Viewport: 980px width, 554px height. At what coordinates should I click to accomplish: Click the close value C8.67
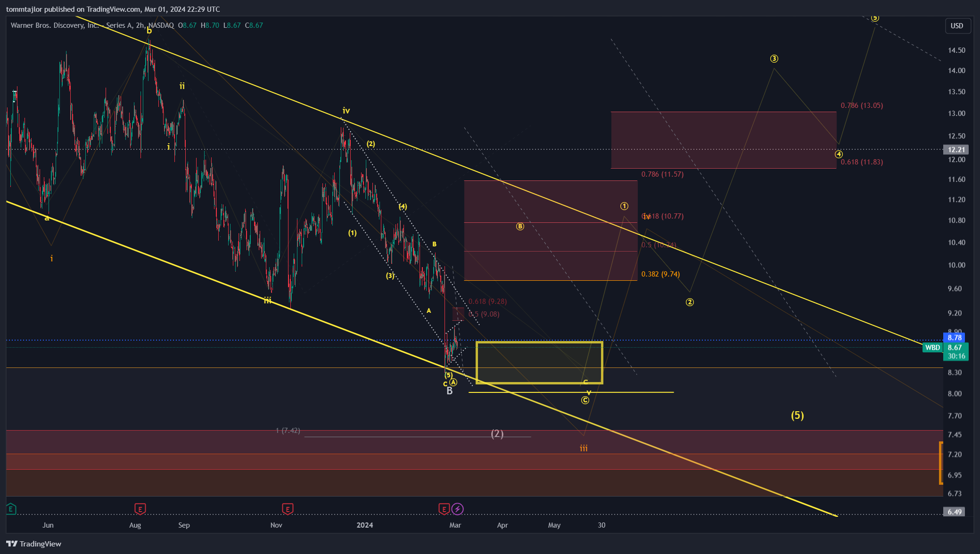(254, 25)
